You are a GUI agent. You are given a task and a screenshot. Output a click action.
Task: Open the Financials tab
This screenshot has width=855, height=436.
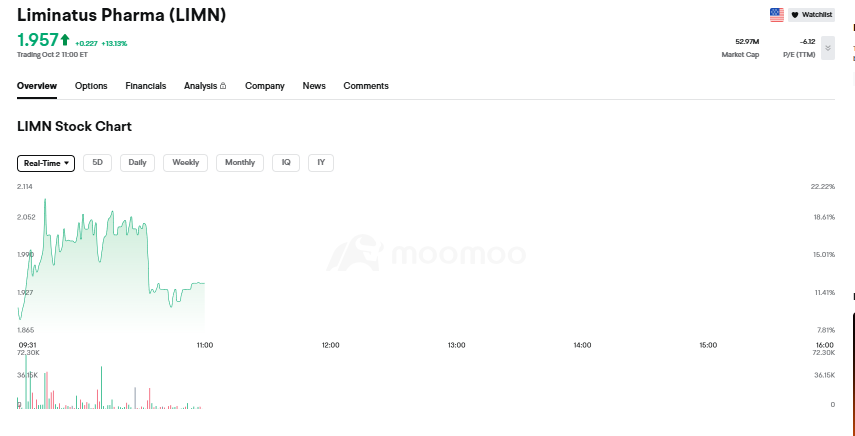click(x=146, y=86)
